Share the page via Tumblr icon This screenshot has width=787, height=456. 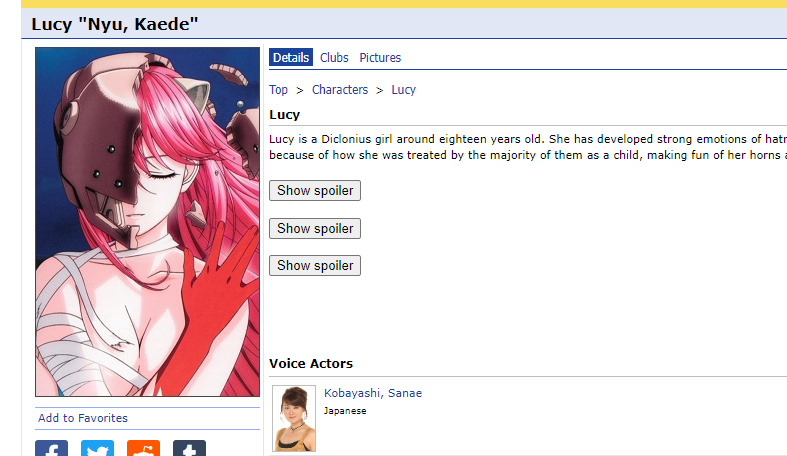click(189, 448)
